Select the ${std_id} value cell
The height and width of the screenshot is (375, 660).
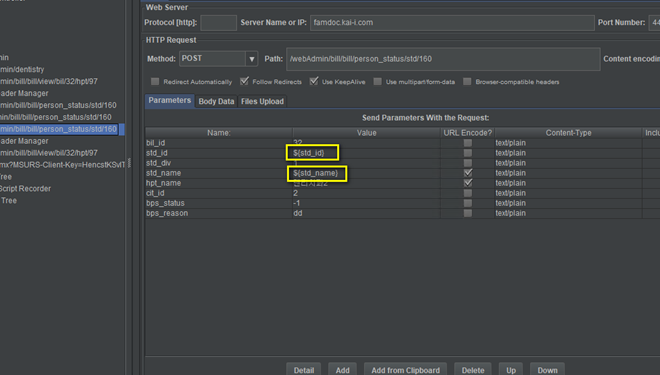tap(367, 153)
